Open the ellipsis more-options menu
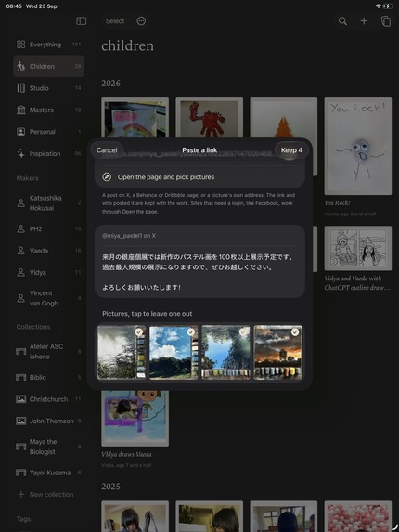Screen dimensions: 399x532 coord(141,21)
